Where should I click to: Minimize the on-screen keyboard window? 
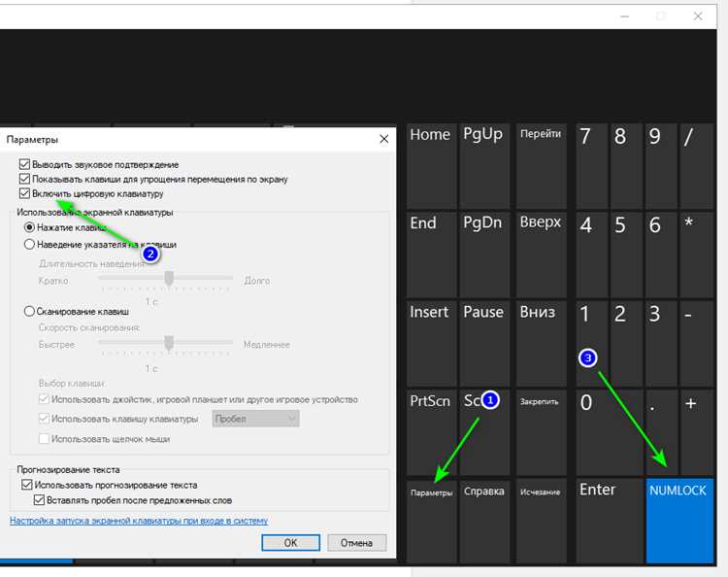pyautogui.click(x=625, y=17)
